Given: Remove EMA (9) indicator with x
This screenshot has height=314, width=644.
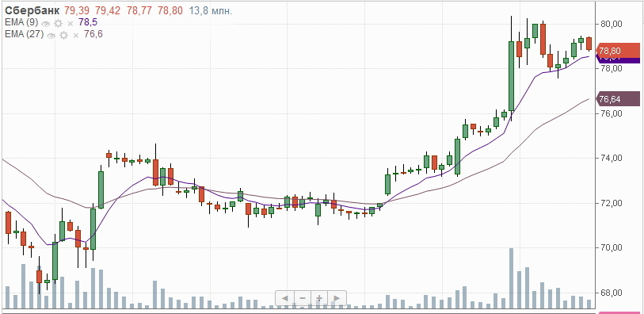Looking at the screenshot, I should point(70,24).
